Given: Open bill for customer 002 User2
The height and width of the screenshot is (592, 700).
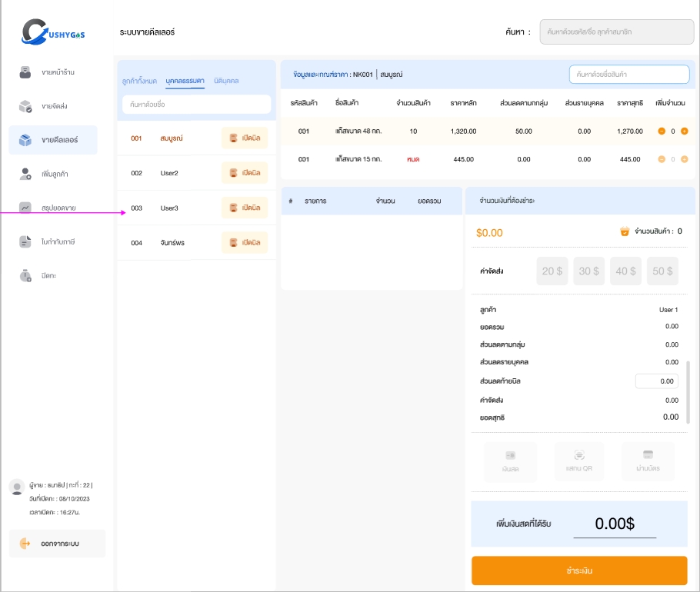Looking at the screenshot, I should 245,173.
